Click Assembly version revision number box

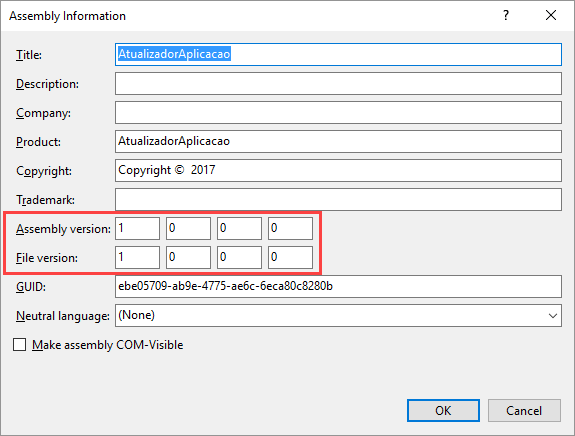tap(290, 228)
